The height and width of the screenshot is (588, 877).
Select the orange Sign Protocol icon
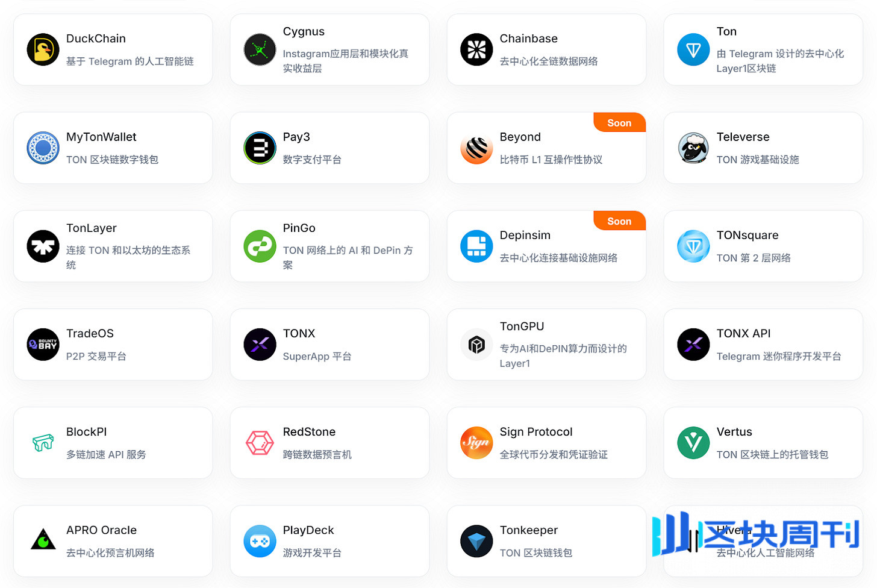tap(476, 443)
